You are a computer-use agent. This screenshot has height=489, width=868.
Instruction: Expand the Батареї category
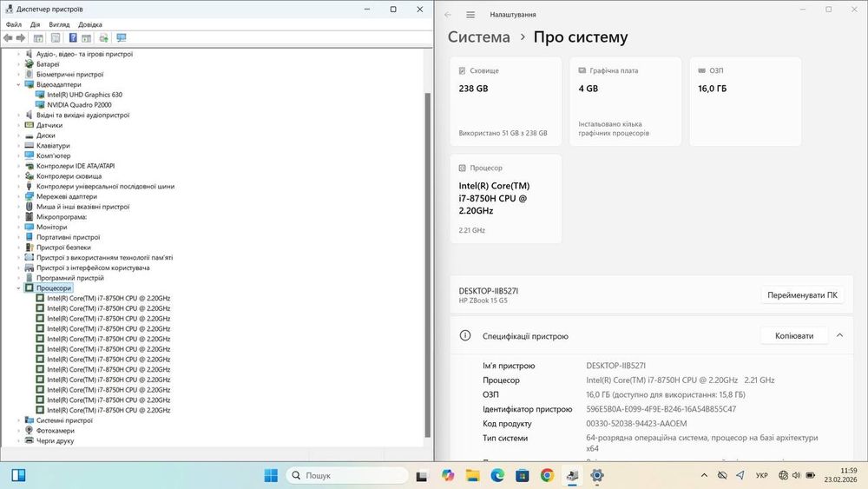[19, 64]
